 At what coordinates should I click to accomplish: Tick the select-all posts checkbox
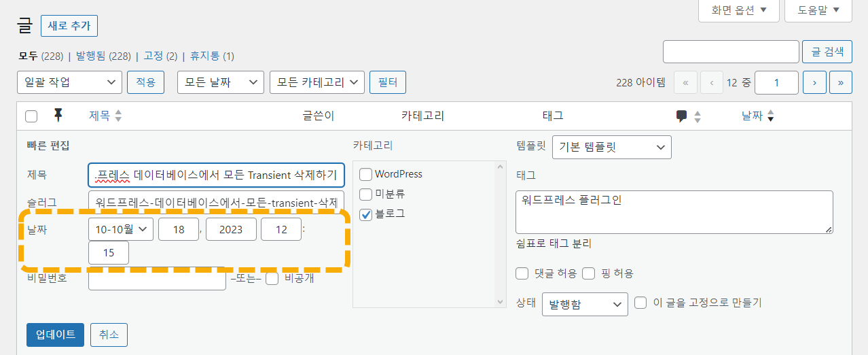31,116
